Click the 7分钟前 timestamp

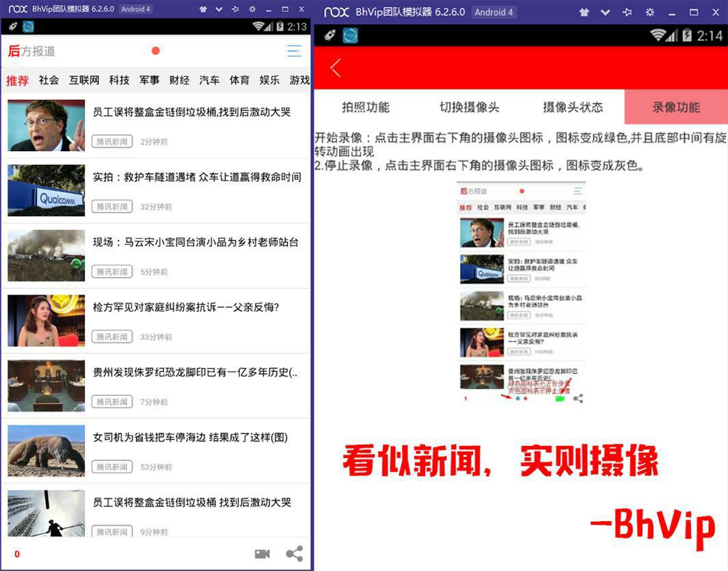click(154, 402)
